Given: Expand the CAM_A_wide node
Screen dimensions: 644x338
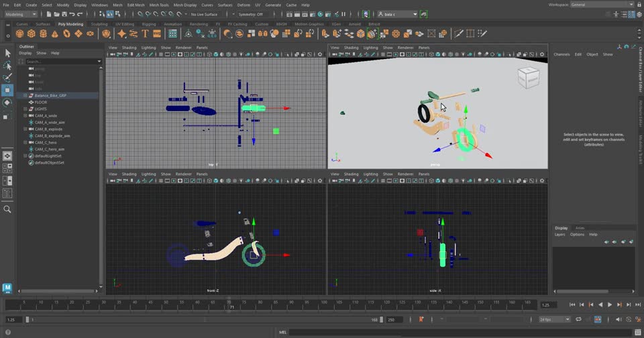Looking at the screenshot, I should [25, 115].
